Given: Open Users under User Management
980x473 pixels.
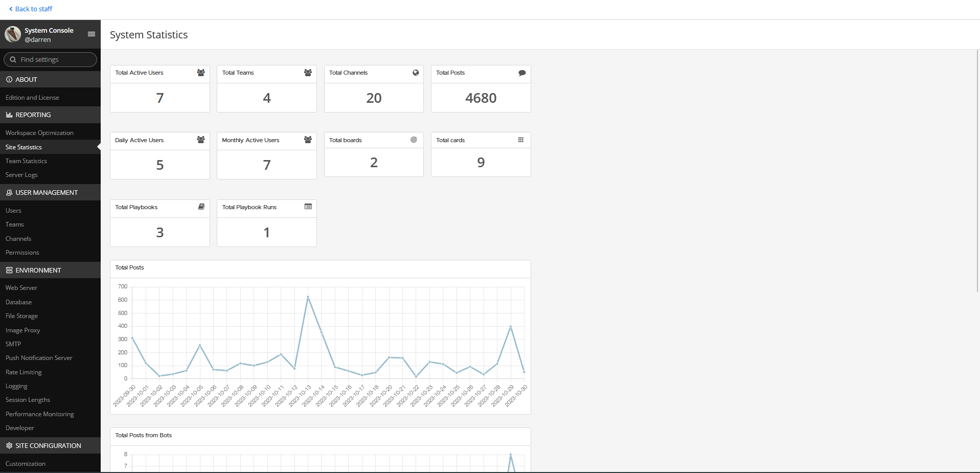Looking at the screenshot, I should click(13, 211).
